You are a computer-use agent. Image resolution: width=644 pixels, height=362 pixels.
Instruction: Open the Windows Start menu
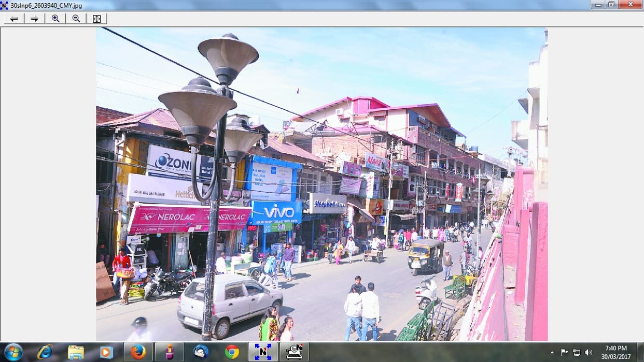[x=13, y=352]
